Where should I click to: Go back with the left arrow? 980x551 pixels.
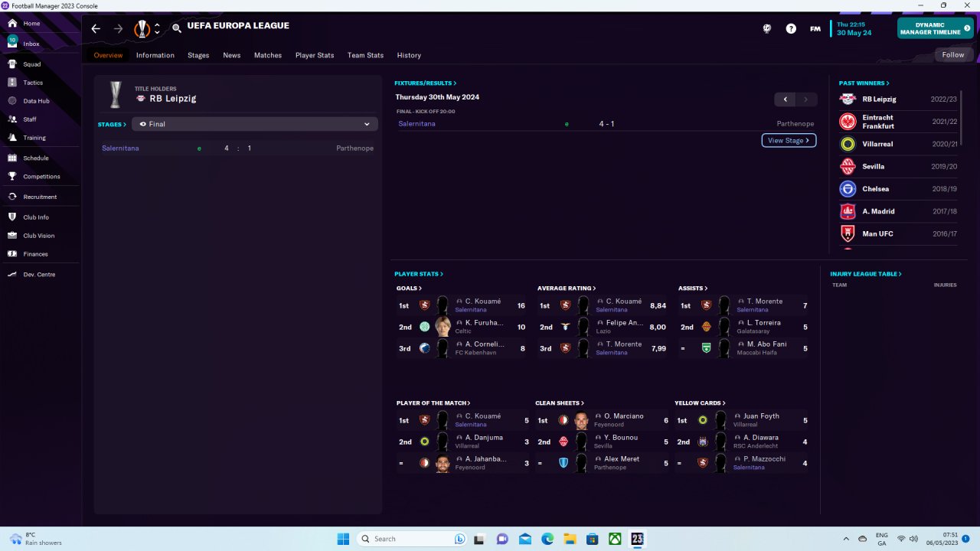[x=96, y=28]
